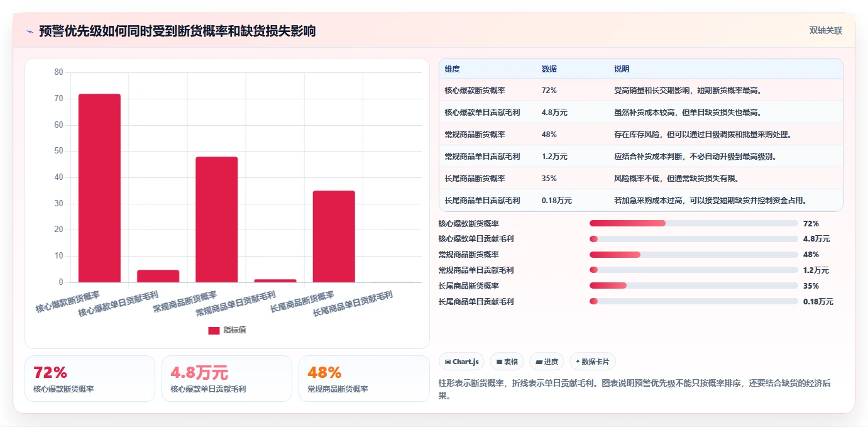Click the 常规商品断货概率 table row name

pos(475,135)
